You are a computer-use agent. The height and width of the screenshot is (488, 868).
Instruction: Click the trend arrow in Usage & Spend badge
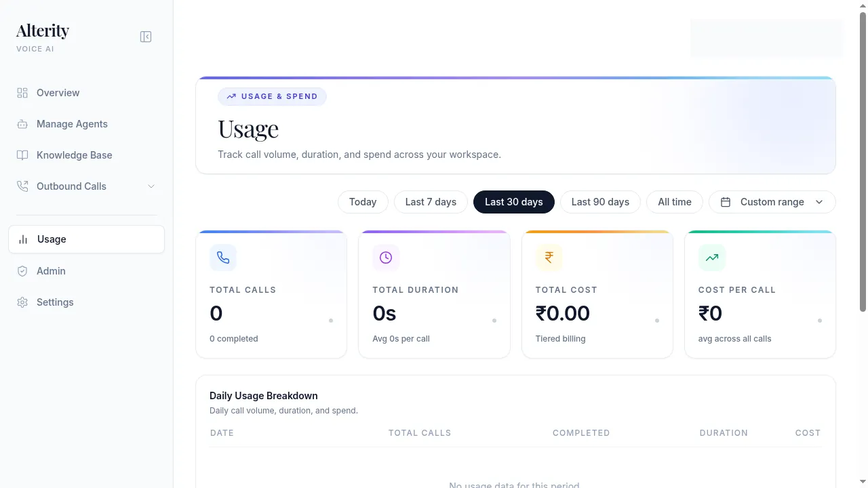point(231,96)
